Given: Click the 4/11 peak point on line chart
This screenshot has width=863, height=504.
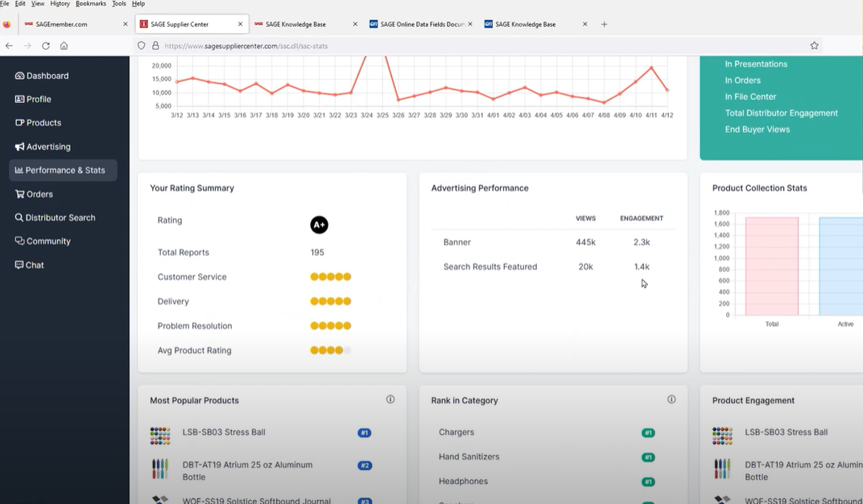Looking at the screenshot, I should (651, 68).
